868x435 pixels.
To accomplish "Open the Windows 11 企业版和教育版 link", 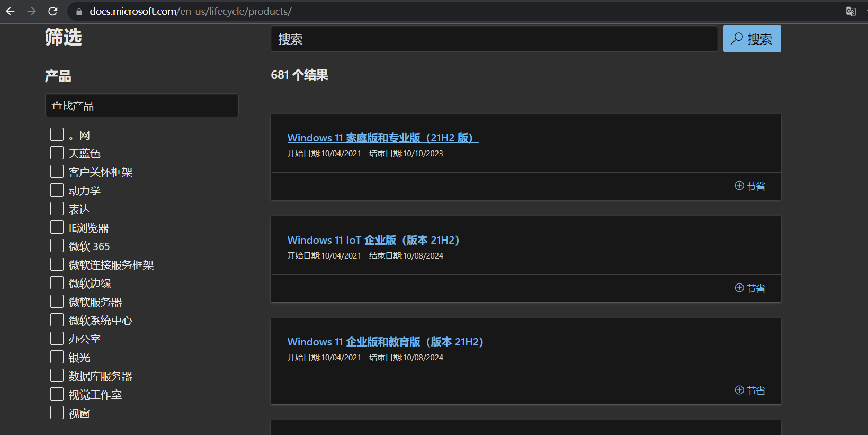I will click(385, 342).
